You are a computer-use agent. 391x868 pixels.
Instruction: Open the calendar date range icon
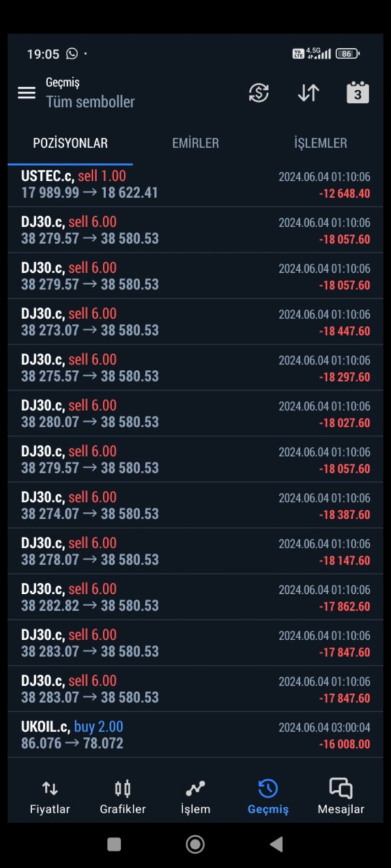357,92
